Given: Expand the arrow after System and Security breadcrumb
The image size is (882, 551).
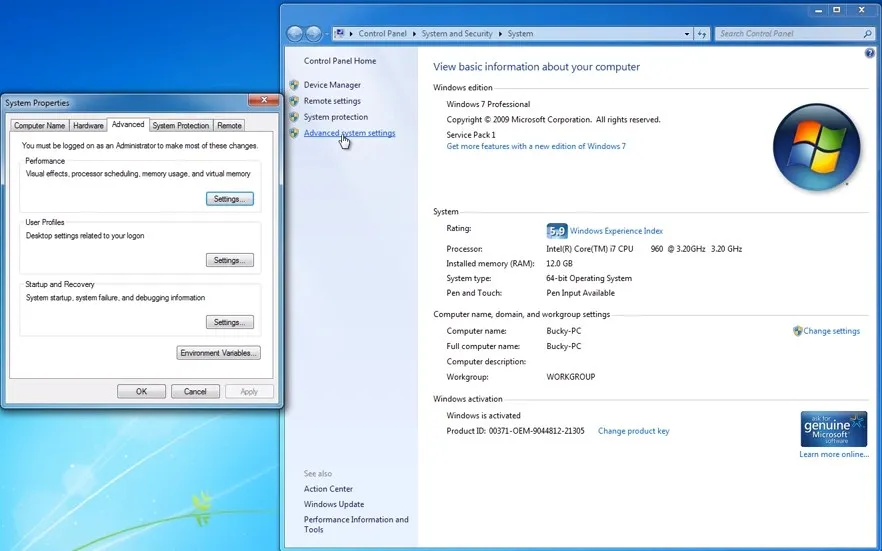Looking at the screenshot, I should pos(500,34).
